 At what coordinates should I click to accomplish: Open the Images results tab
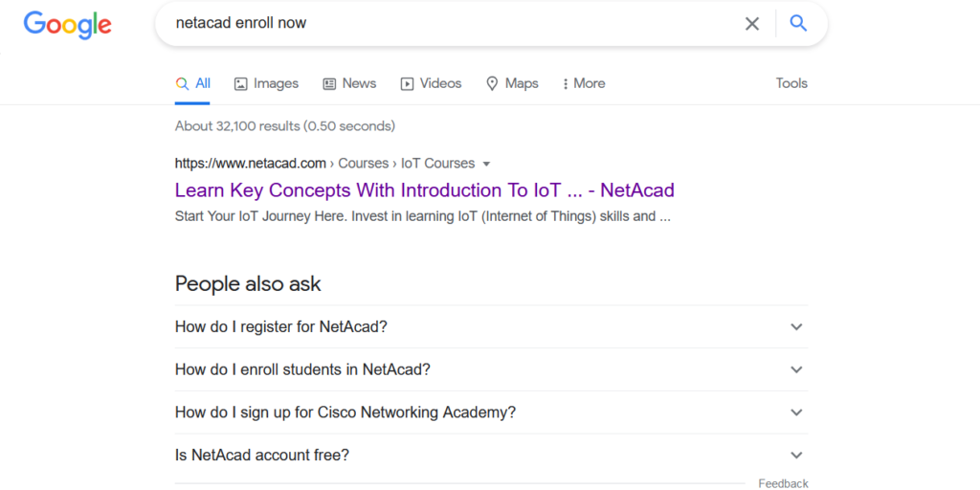(266, 83)
